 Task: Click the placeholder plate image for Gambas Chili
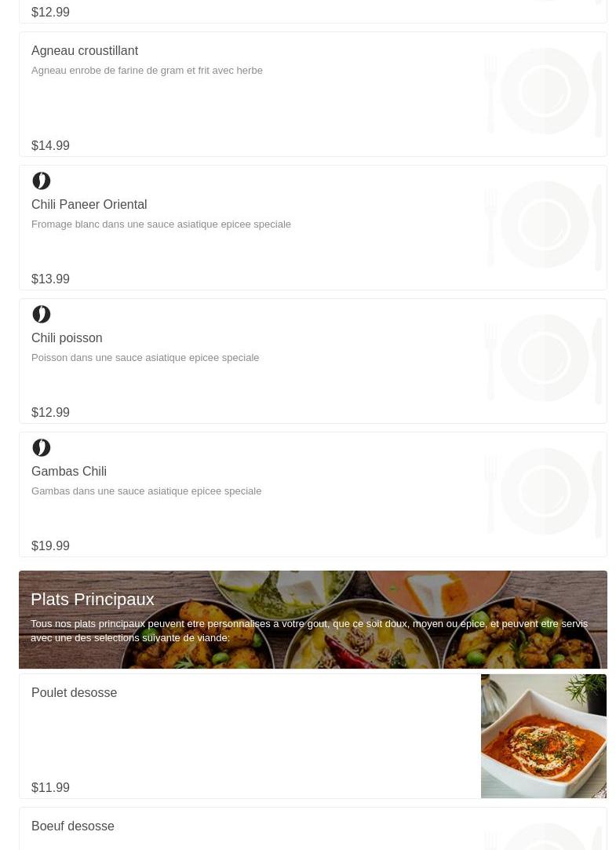tap(543, 491)
